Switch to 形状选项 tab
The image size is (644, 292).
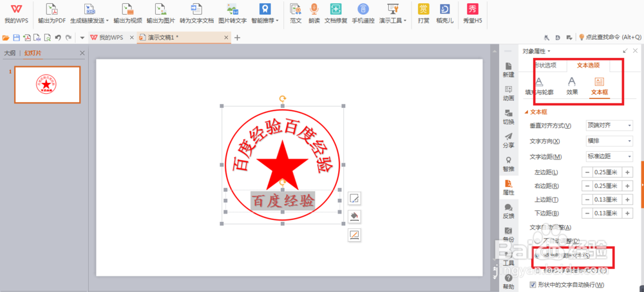(x=545, y=65)
